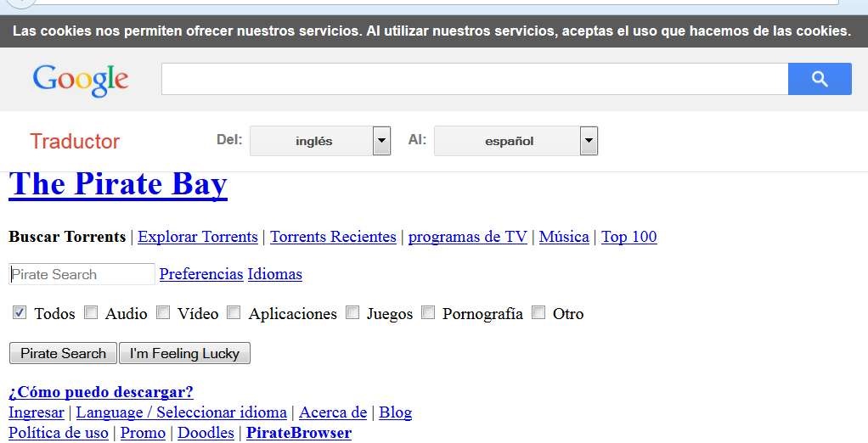This screenshot has width=868, height=443.
Task: Open Language / Seleccionar idioma link
Action: (x=181, y=412)
